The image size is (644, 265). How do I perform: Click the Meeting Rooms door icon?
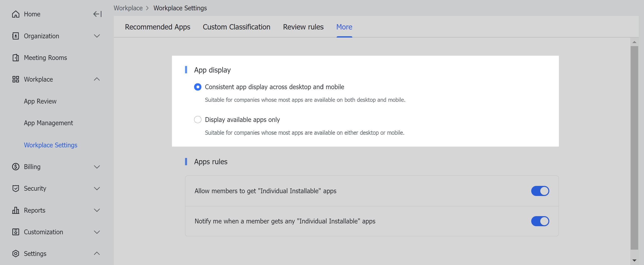16,58
